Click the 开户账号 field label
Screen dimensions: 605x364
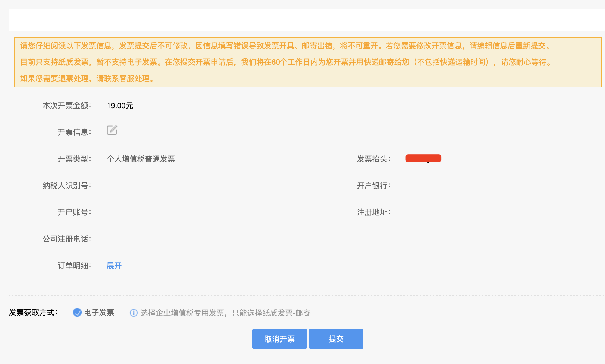click(x=74, y=212)
